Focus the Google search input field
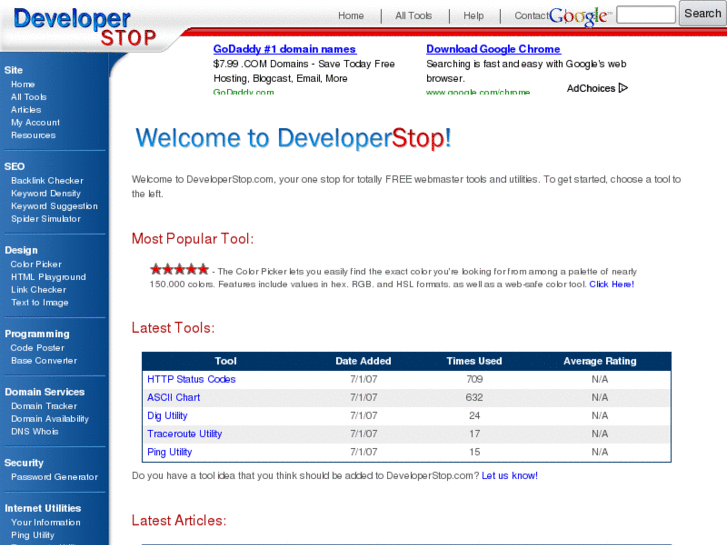Viewport: 727px width, 545px height. (x=646, y=15)
